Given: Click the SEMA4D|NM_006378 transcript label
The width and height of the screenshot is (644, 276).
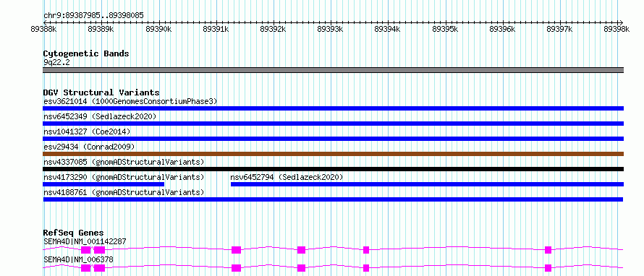Looking at the screenshot, I should click(78, 259).
